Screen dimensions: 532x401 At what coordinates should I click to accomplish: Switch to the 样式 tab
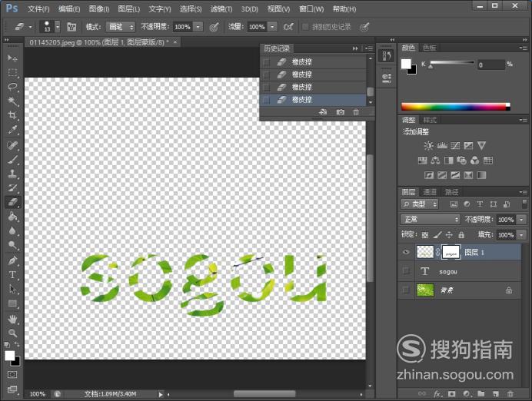point(430,120)
